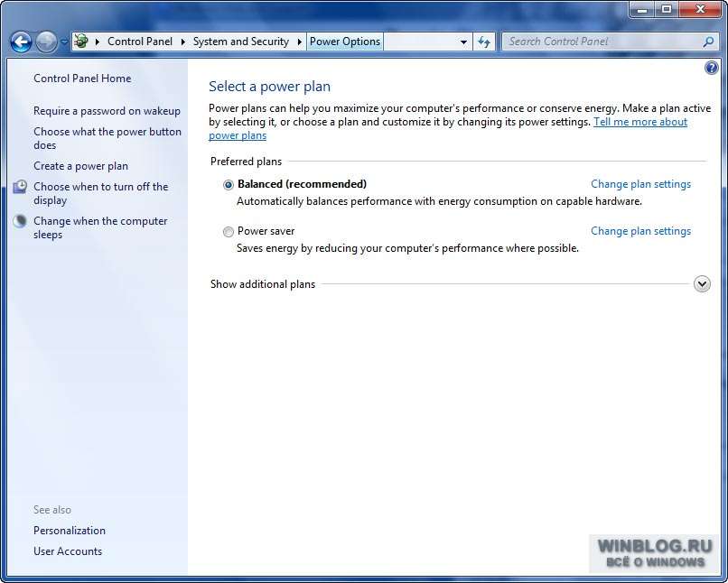Change plan settings for Balanced
This screenshot has height=583, width=728.
(x=640, y=184)
